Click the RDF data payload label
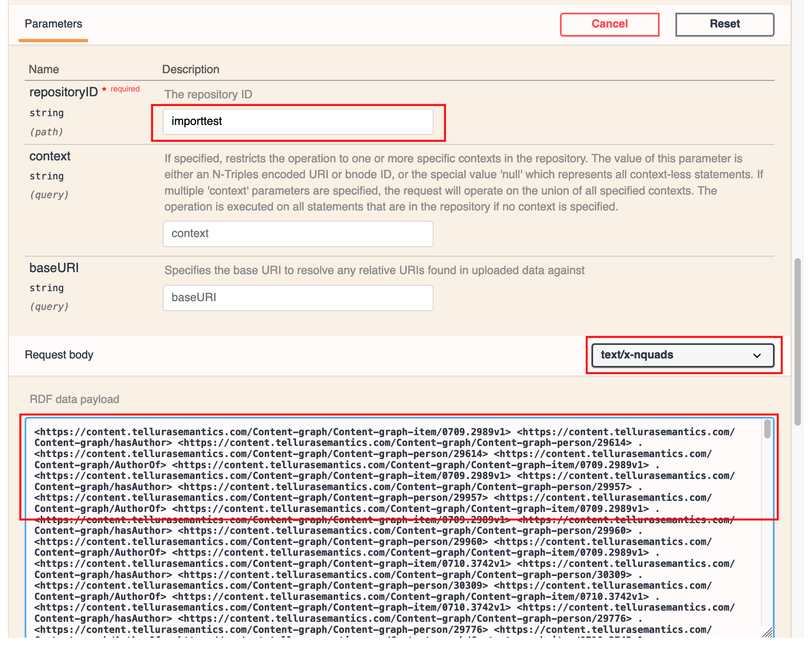812x650 pixels. [x=74, y=399]
